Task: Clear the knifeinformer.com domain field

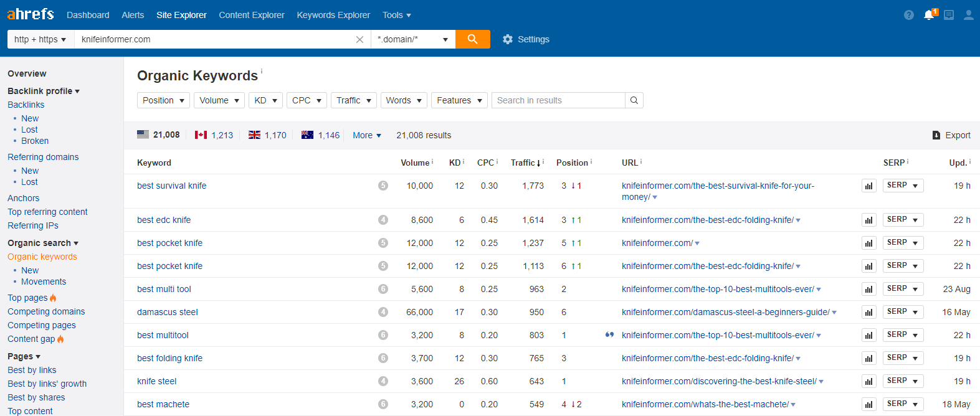Action: pyautogui.click(x=359, y=39)
